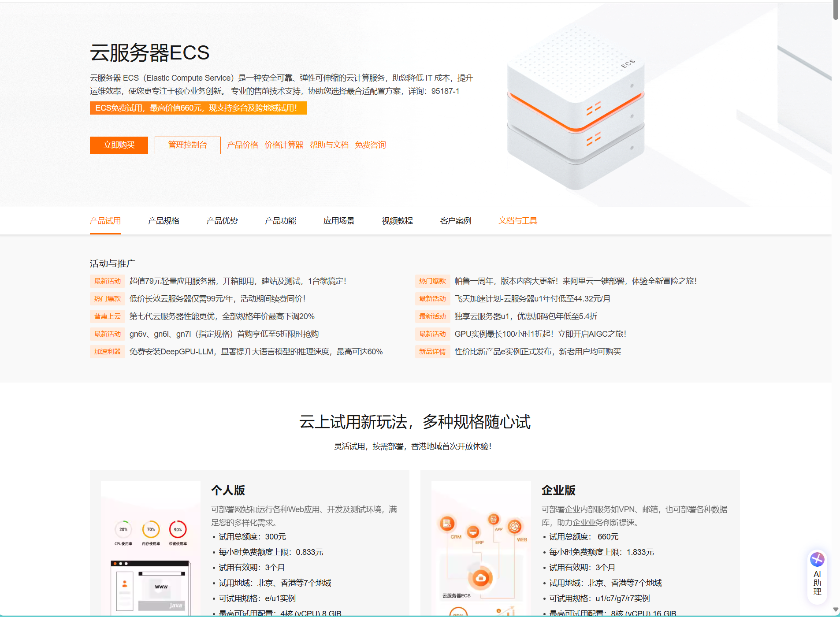Screen dimensions: 840x617
Task: Open promotion 飞天加速计划-云服务器u1
Action: 532,299
